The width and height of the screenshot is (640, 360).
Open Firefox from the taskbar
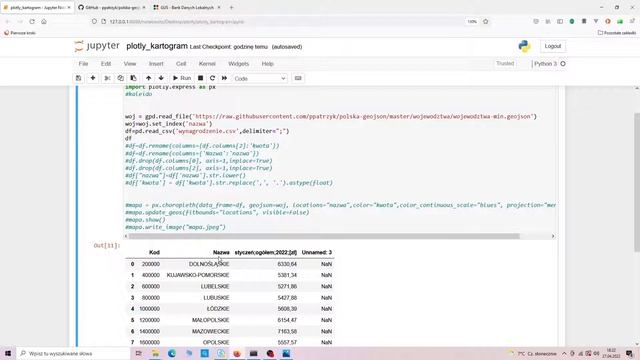pos(237,353)
